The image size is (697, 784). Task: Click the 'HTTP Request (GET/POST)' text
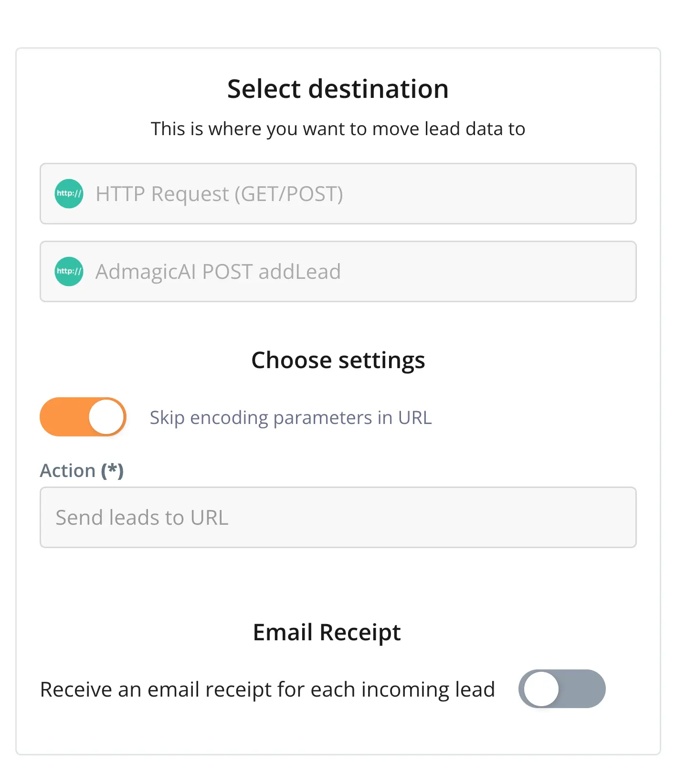219,194
